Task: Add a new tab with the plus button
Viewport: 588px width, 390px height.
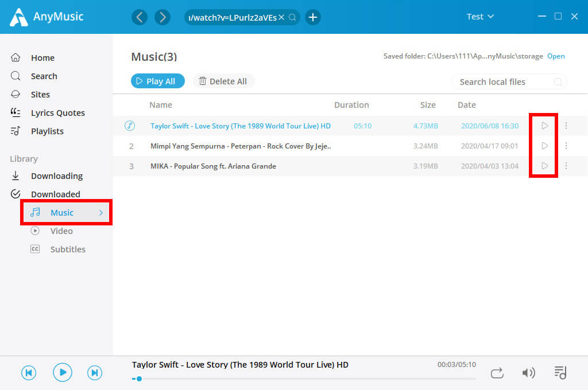Action: (x=313, y=17)
